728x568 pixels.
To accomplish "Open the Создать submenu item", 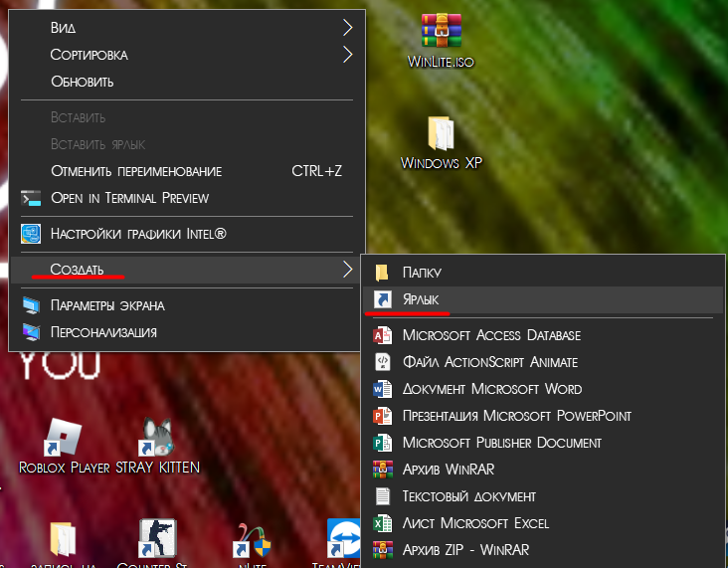I will (x=187, y=270).
